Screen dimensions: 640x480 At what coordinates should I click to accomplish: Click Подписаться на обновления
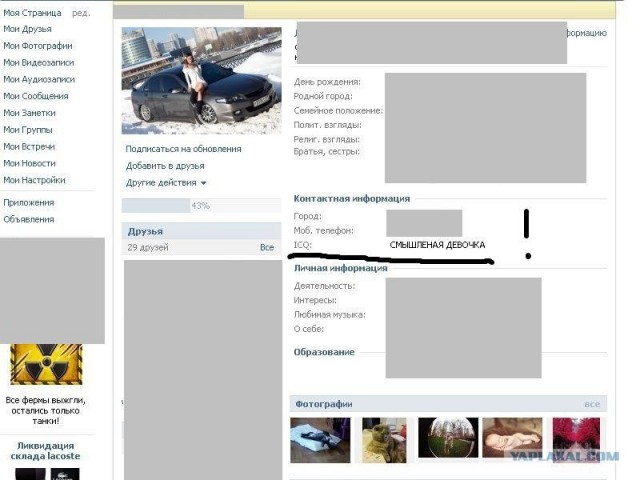183,149
